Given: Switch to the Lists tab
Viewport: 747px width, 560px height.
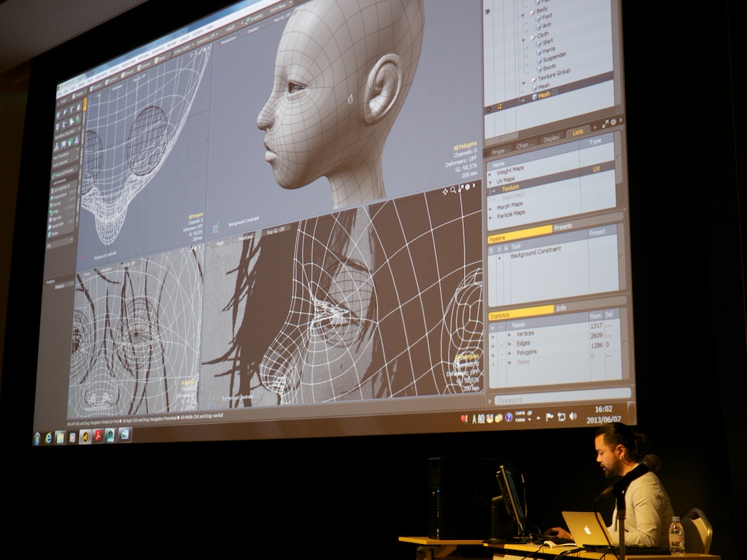Looking at the screenshot, I should click(x=578, y=133).
